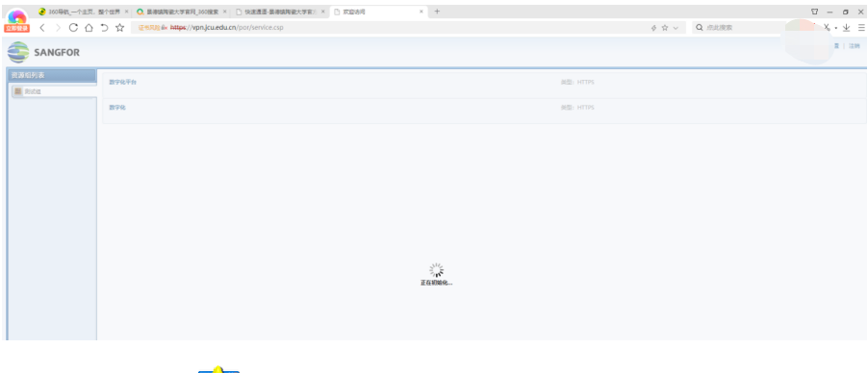Reload the page with the refresh icon
Image resolution: width=868 pixels, height=373 pixels.
tap(73, 28)
